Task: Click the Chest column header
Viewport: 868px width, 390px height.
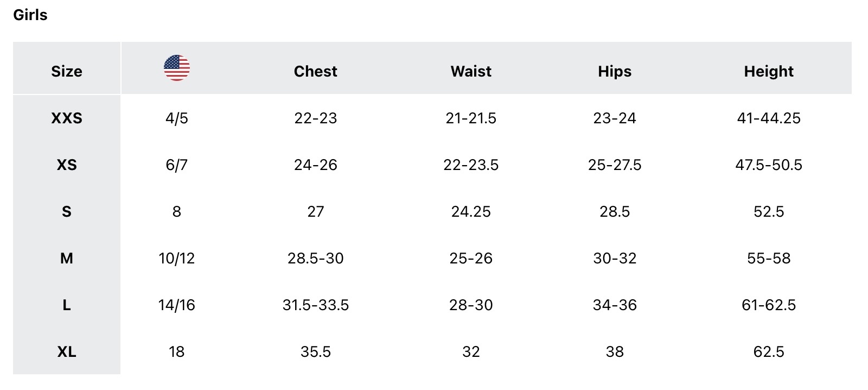Action: [315, 71]
